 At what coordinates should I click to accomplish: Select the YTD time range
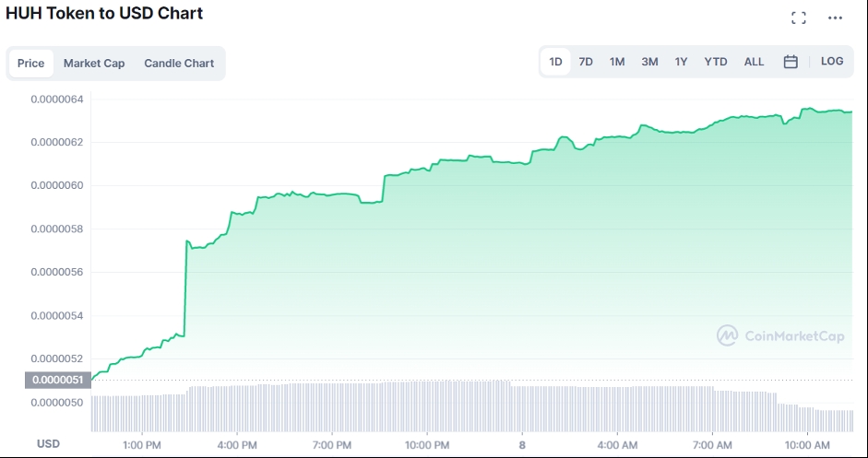(716, 62)
